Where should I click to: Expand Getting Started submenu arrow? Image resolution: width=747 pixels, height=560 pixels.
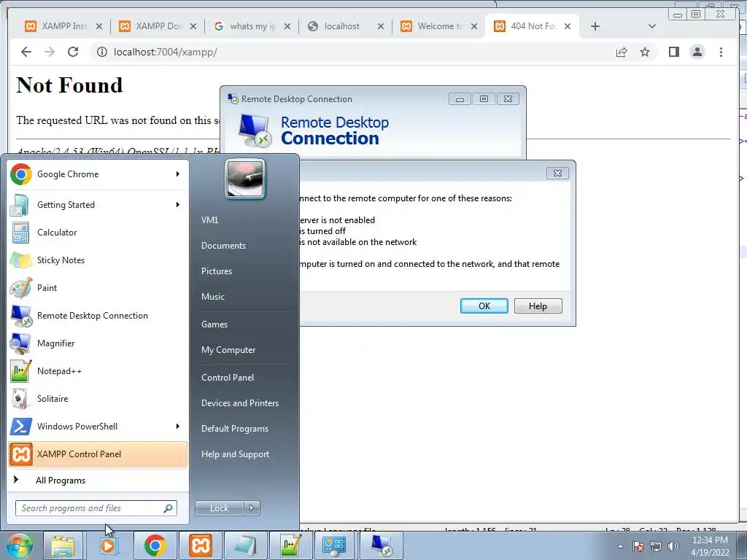click(x=178, y=205)
